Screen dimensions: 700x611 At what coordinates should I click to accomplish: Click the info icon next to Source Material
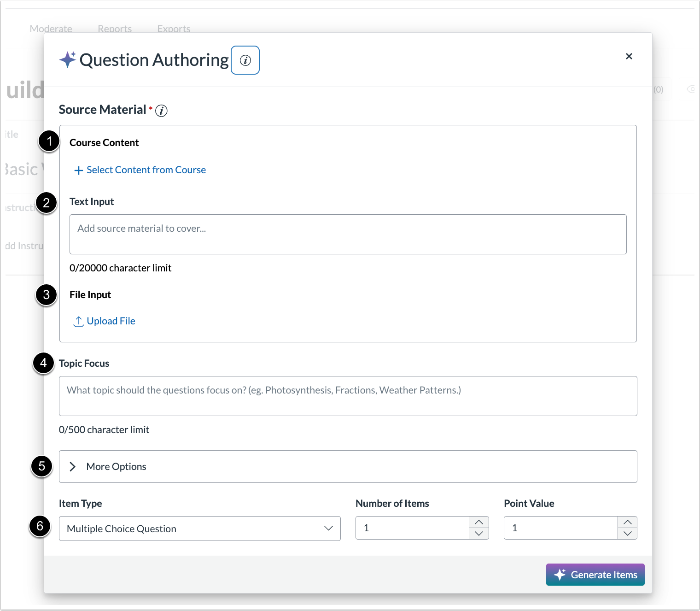pyautogui.click(x=161, y=111)
